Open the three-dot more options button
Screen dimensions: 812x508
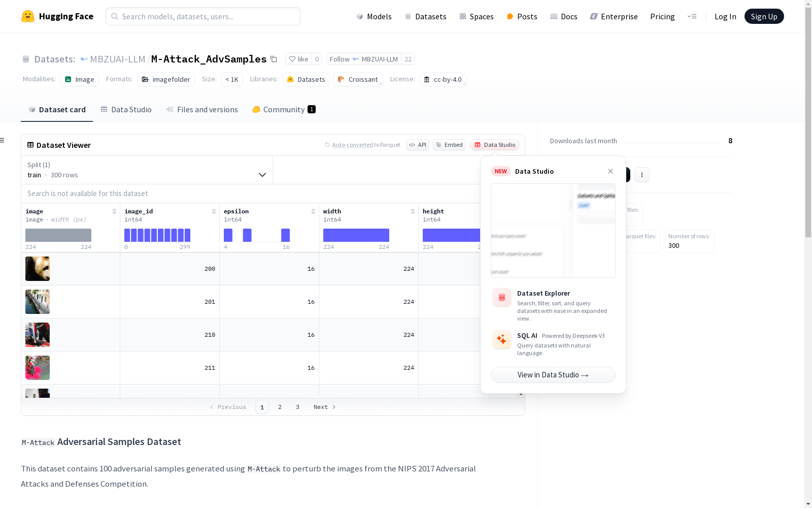tap(642, 175)
